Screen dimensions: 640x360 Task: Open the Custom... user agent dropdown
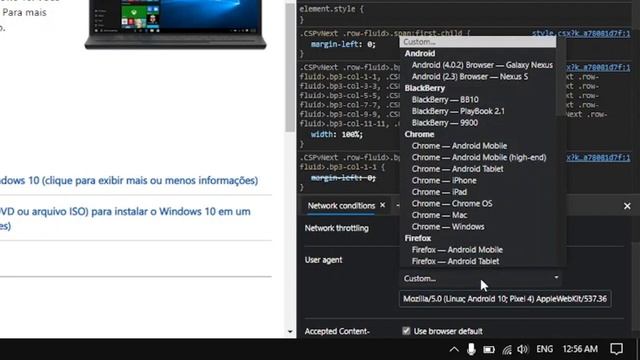[x=480, y=278]
